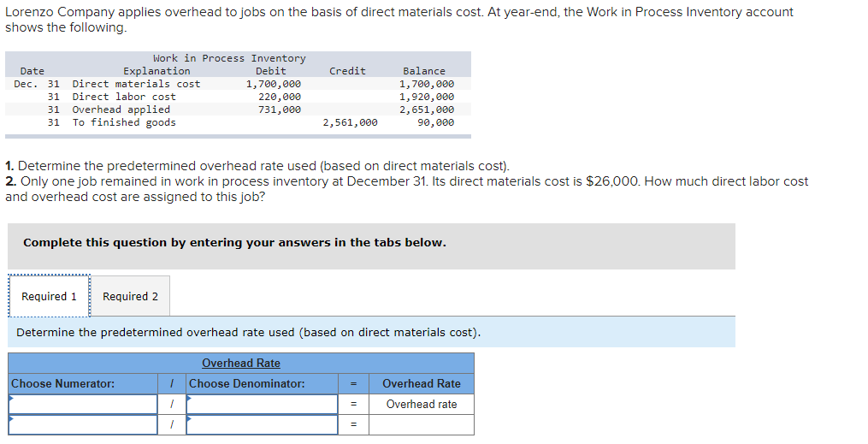Click 'Work in Process Inventory' table heading
The width and height of the screenshot is (868, 444).
click(x=229, y=58)
